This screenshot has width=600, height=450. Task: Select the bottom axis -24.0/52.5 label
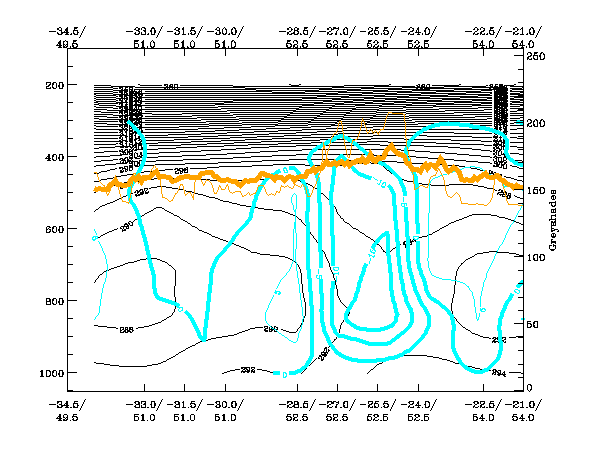click(418, 410)
